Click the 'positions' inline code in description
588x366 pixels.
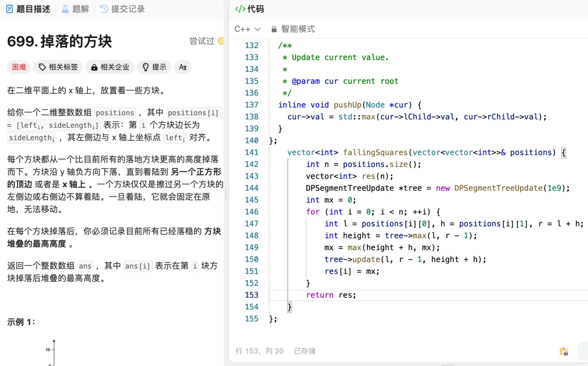[x=115, y=113]
